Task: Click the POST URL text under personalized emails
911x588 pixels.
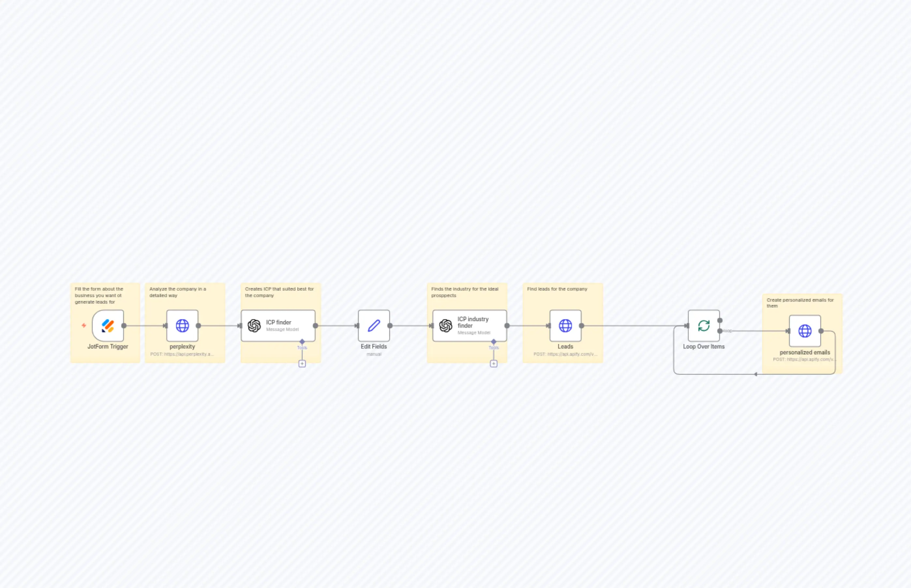Action: pos(805,359)
